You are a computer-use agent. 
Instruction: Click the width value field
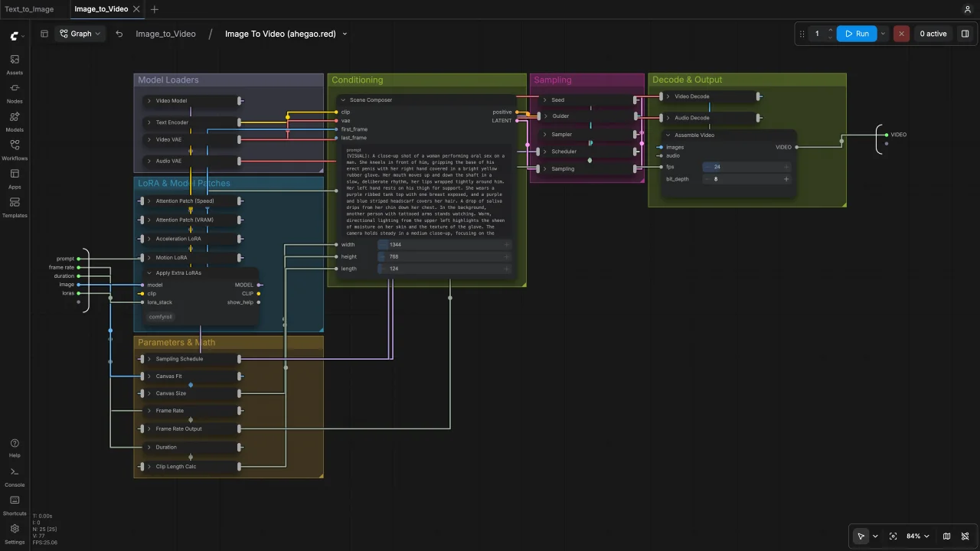point(445,245)
